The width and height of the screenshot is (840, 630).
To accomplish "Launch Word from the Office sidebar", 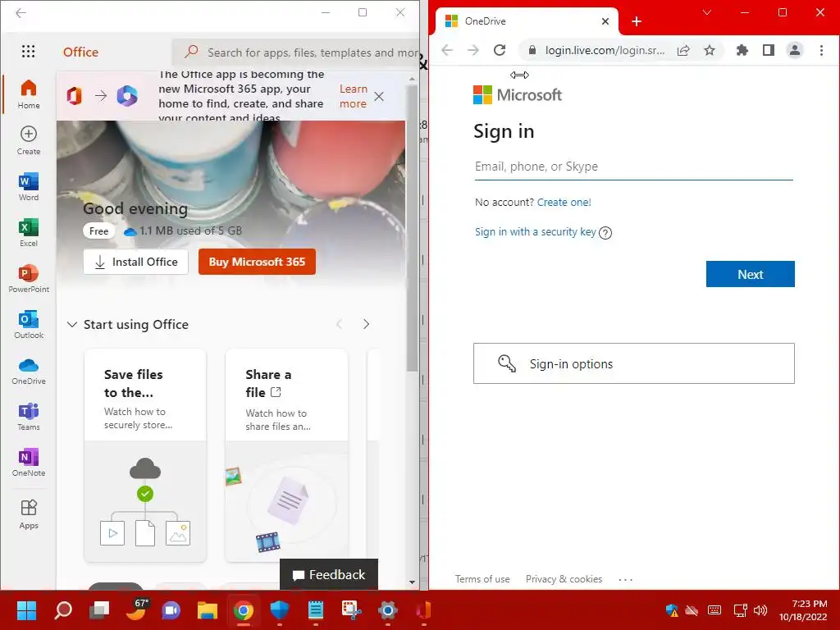I will pos(29,186).
